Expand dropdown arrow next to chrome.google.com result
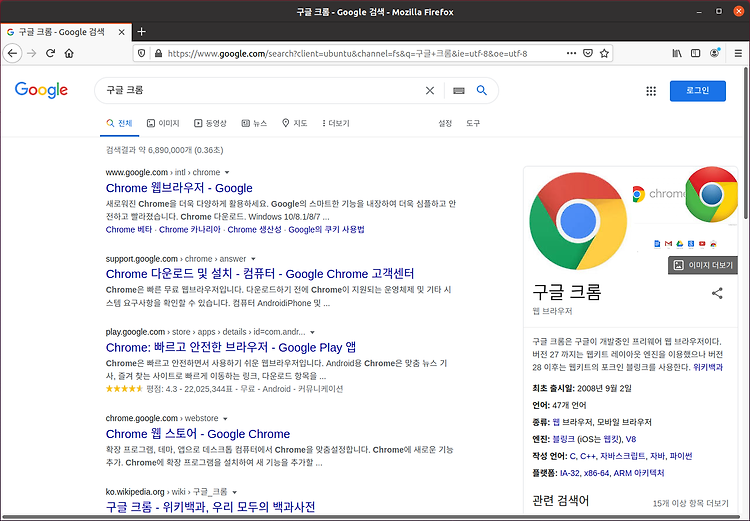Image resolution: width=750 pixels, height=521 pixels. pos(225,419)
